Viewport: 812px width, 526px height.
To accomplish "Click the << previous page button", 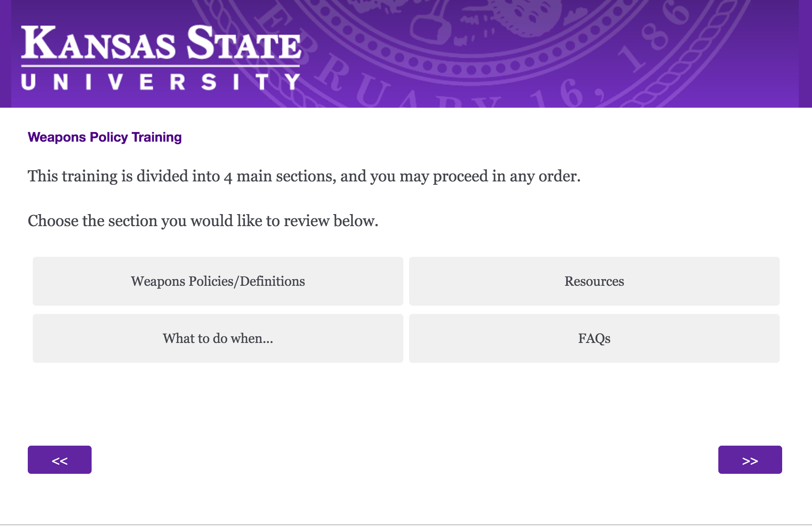I will click(60, 460).
